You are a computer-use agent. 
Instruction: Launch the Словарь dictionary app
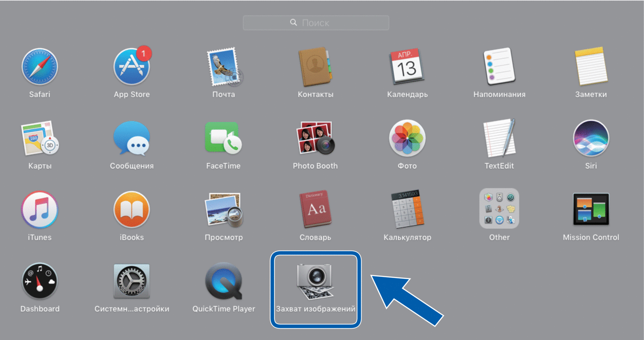click(x=315, y=209)
